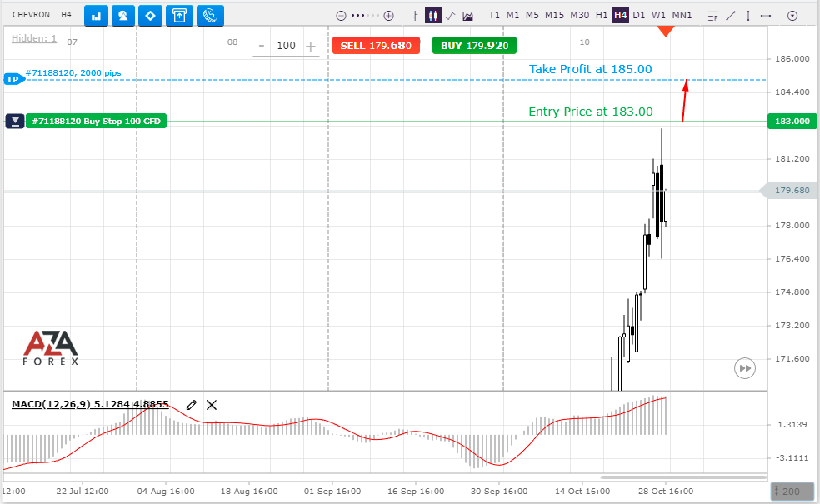This screenshot has width=820, height=504.
Task: Click the horizontal chart scrollbar
Action: 683,477
